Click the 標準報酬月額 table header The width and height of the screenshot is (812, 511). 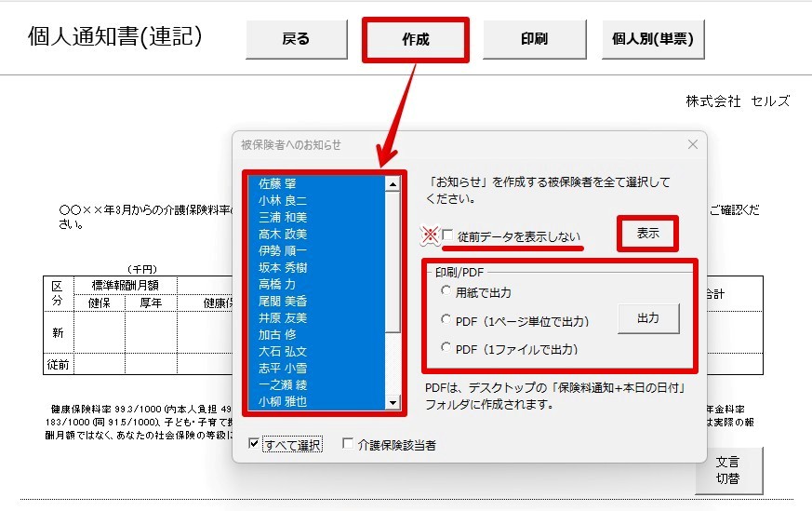tap(126, 285)
